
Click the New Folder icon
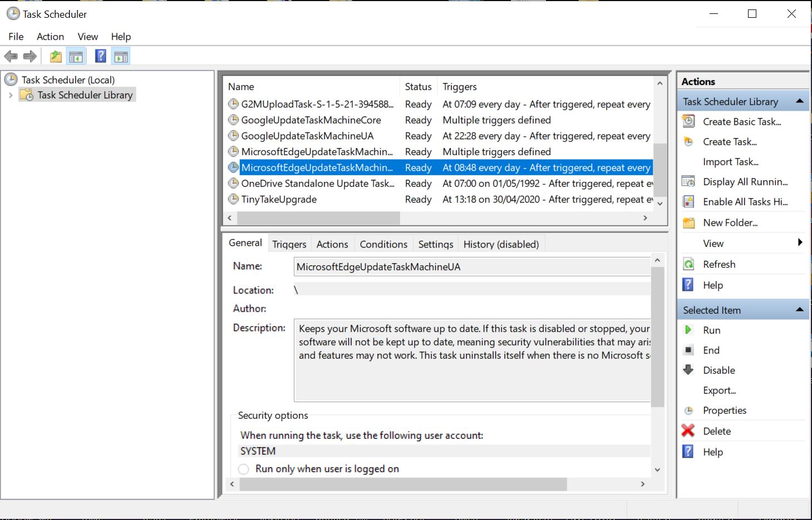pyautogui.click(x=688, y=222)
